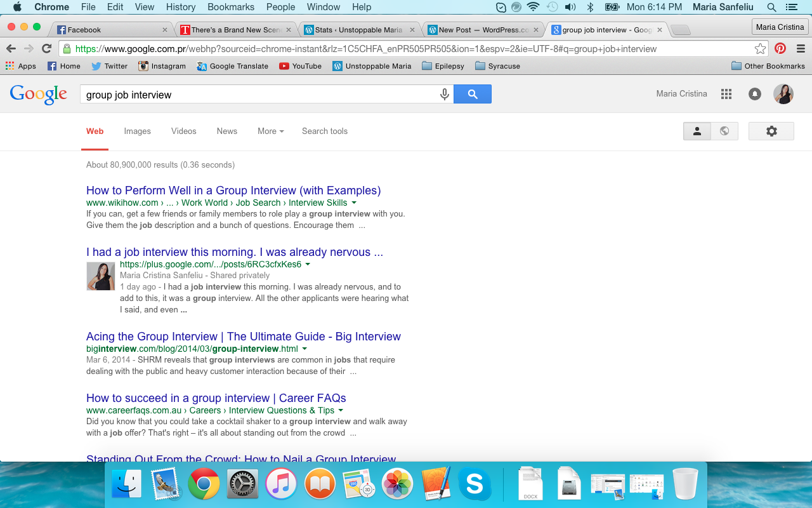The image size is (812, 508).
Task: Expand the wikihow.com result URL arrow
Action: click(x=354, y=203)
